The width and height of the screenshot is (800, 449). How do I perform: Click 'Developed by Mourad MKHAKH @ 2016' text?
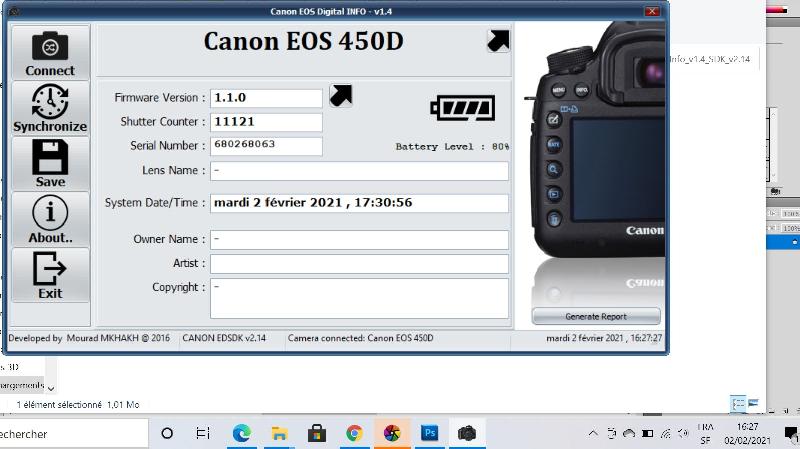point(89,338)
